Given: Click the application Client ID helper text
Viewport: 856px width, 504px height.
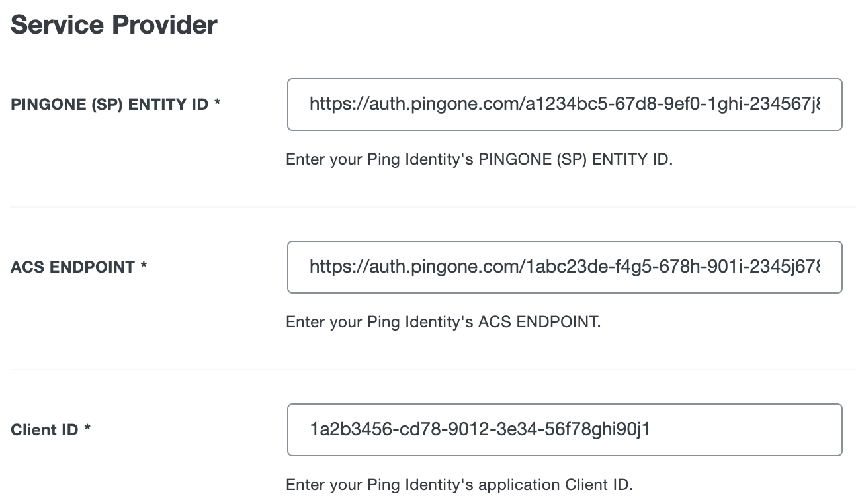Looking at the screenshot, I should [458, 484].
